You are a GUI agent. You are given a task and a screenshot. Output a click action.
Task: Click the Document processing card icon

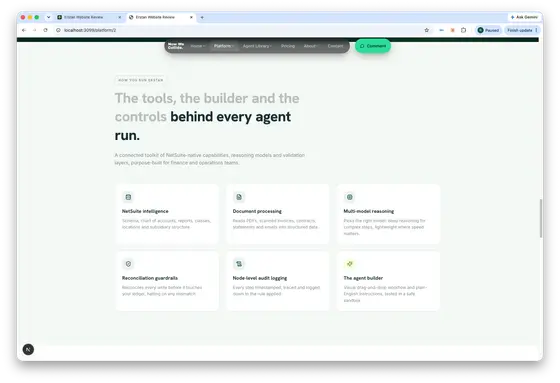pyautogui.click(x=239, y=197)
